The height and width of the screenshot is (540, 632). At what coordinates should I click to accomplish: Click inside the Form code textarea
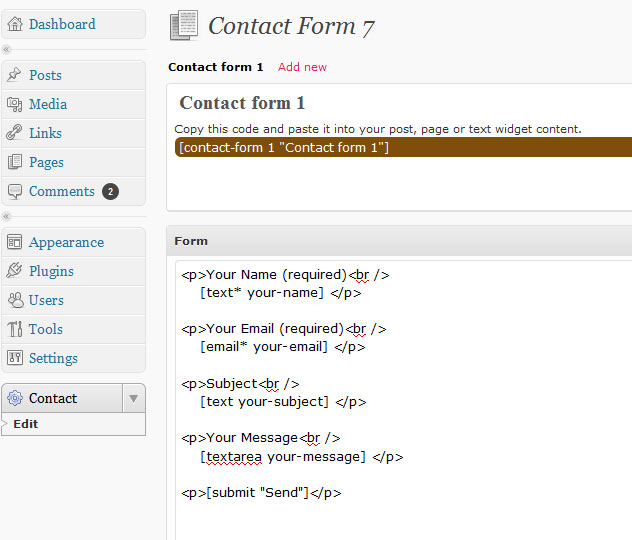tap(404, 400)
